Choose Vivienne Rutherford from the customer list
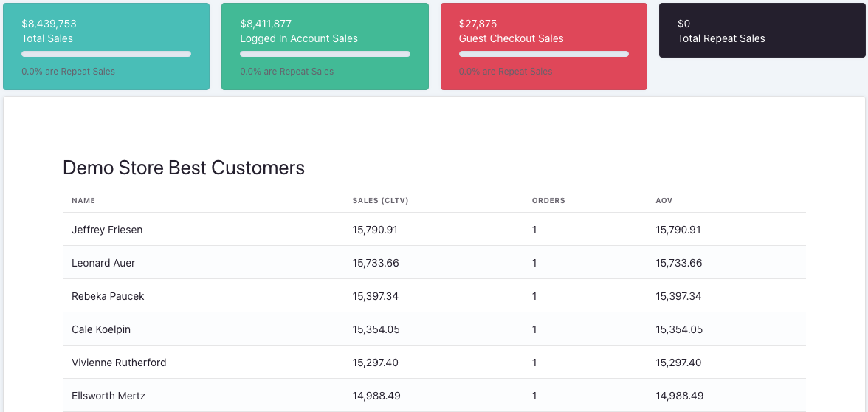Image resolution: width=868 pixels, height=412 pixels. click(x=119, y=363)
